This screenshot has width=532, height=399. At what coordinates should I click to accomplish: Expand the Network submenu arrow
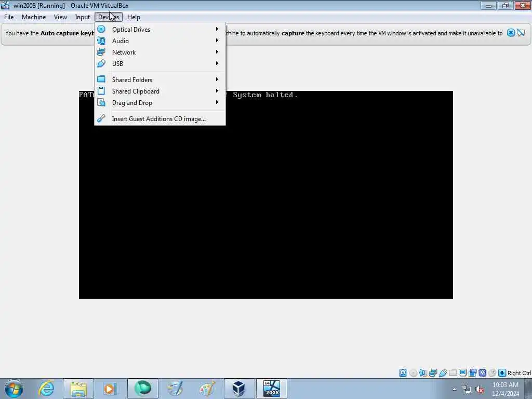[217, 52]
